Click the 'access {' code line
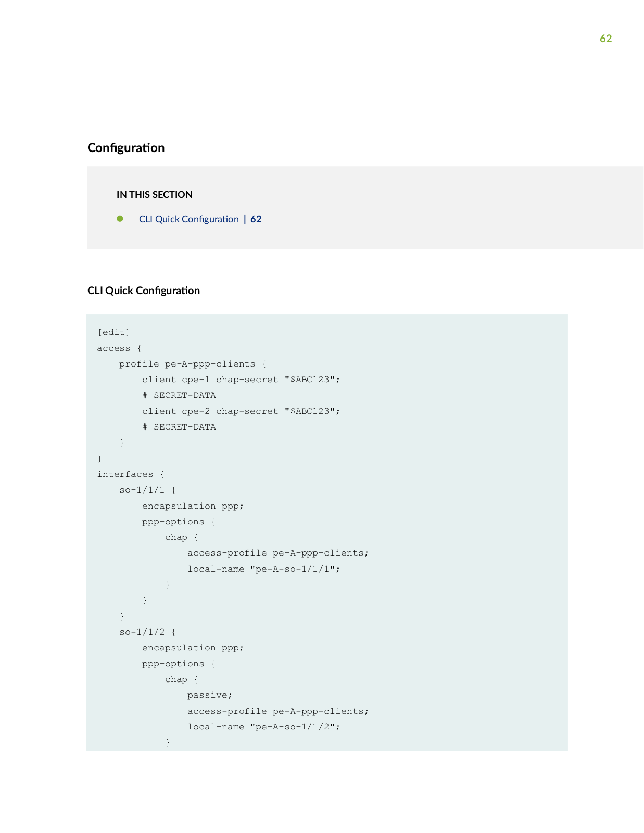644x833 pixels. tap(119, 348)
